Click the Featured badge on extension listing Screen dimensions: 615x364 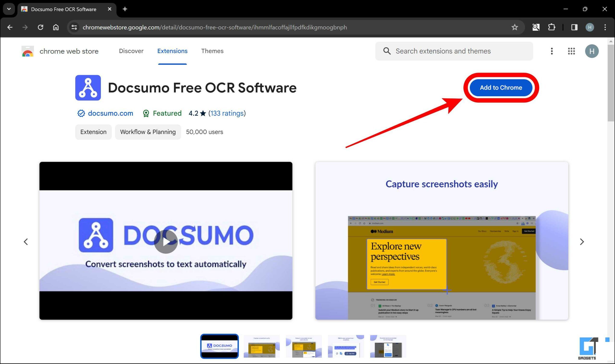click(163, 113)
